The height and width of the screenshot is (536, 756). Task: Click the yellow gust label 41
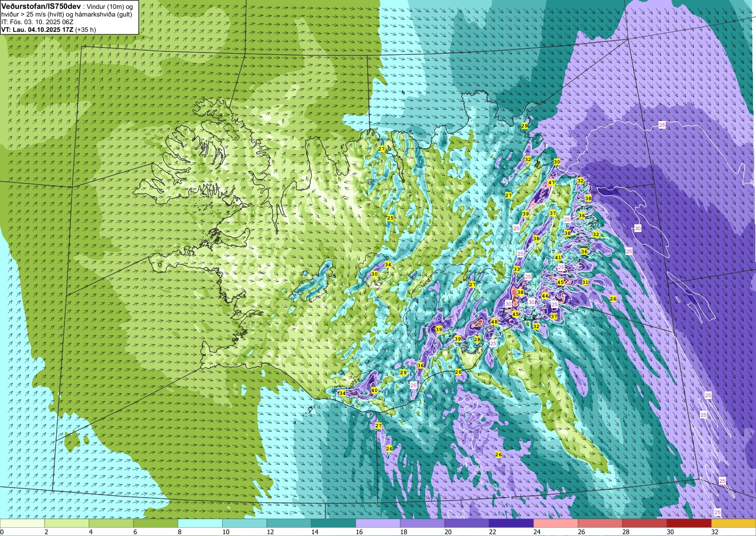(x=558, y=257)
